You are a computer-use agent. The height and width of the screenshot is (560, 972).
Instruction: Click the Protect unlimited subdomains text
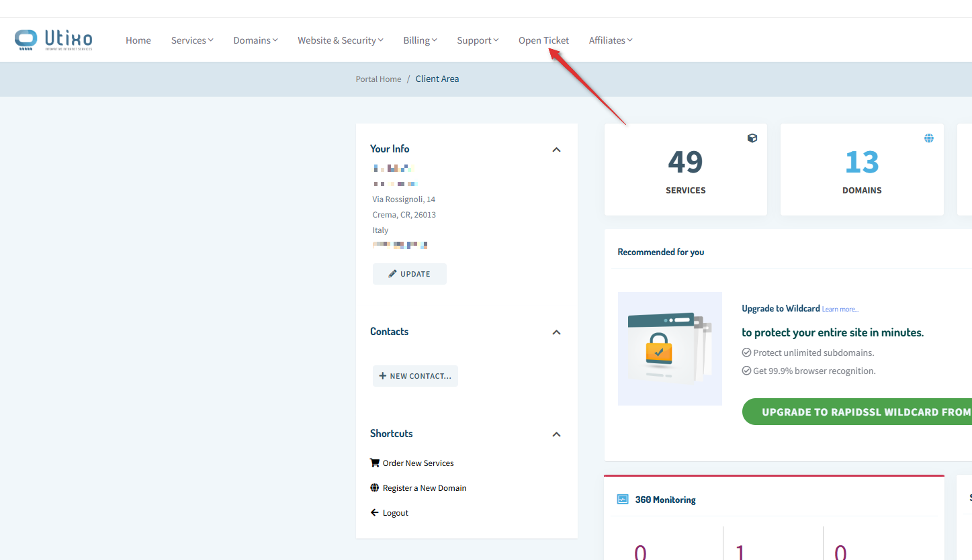tap(813, 353)
